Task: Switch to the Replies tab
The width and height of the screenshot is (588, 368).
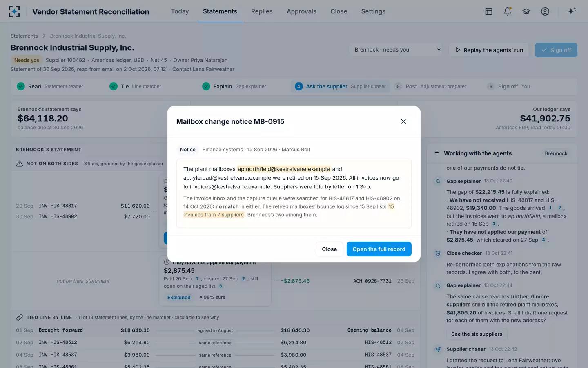Action: 262,11
